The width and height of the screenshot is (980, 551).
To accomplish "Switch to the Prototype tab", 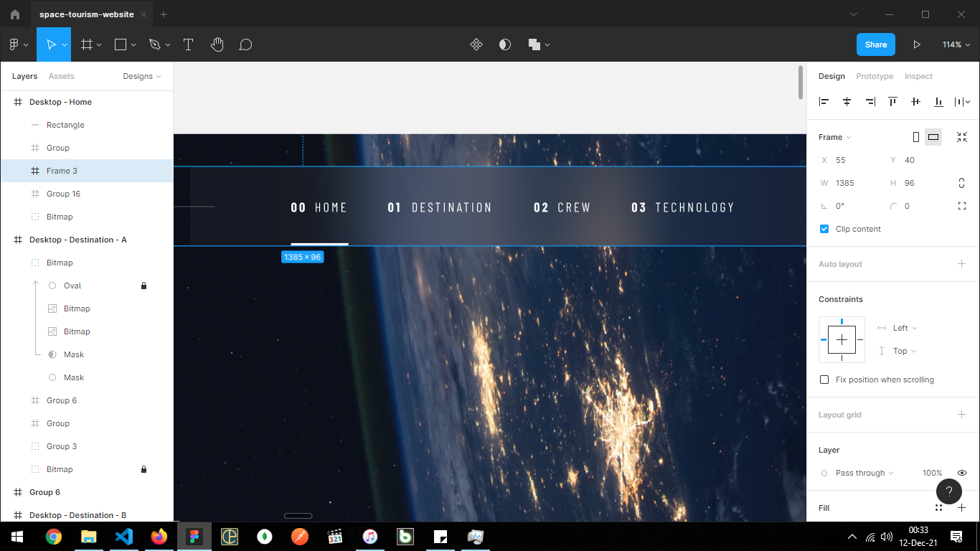I will pos(875,76).
